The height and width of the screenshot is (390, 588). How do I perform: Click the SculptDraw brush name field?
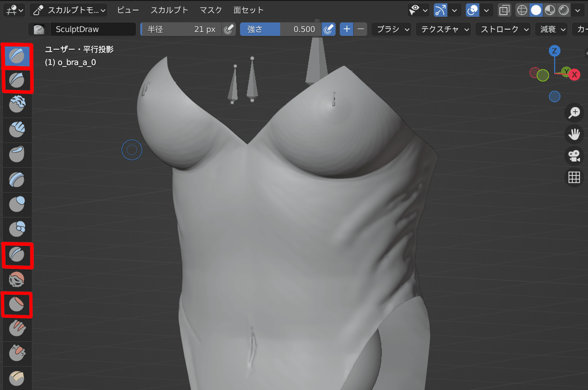click(x=93, y=29)
